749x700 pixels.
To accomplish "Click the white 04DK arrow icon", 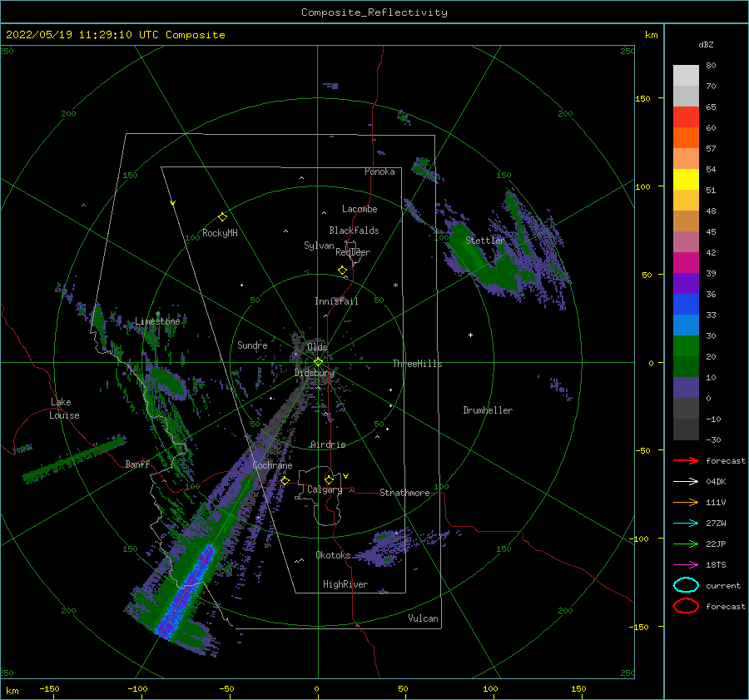I will pos(686,481).
